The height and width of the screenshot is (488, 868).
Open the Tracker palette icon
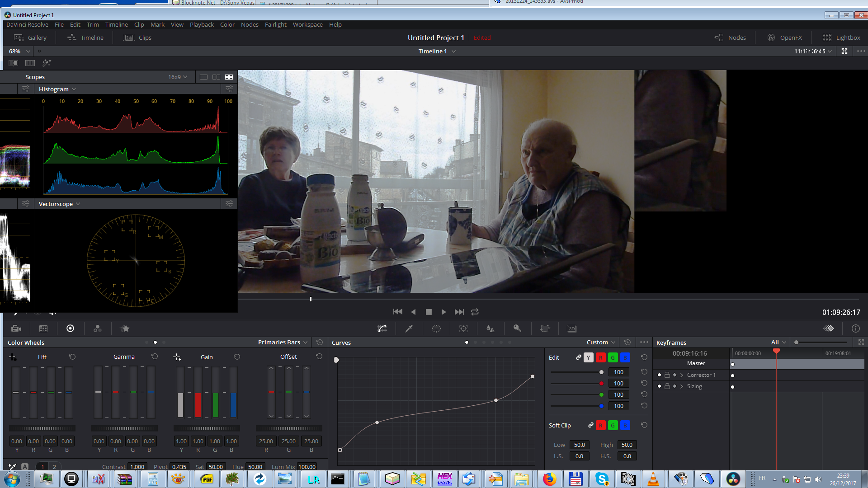pyautogui.click(x=463, y=328)
